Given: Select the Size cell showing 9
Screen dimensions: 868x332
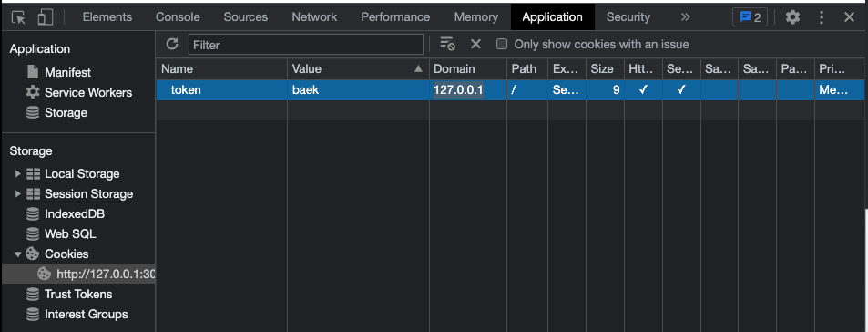Looking at the screenshot, I should (x=605, y=89).
